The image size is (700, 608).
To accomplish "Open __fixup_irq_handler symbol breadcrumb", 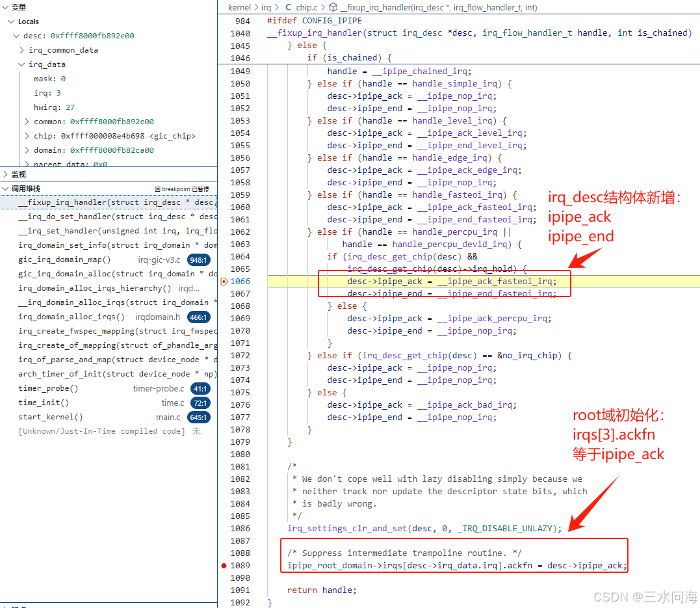I will point(439,8).
